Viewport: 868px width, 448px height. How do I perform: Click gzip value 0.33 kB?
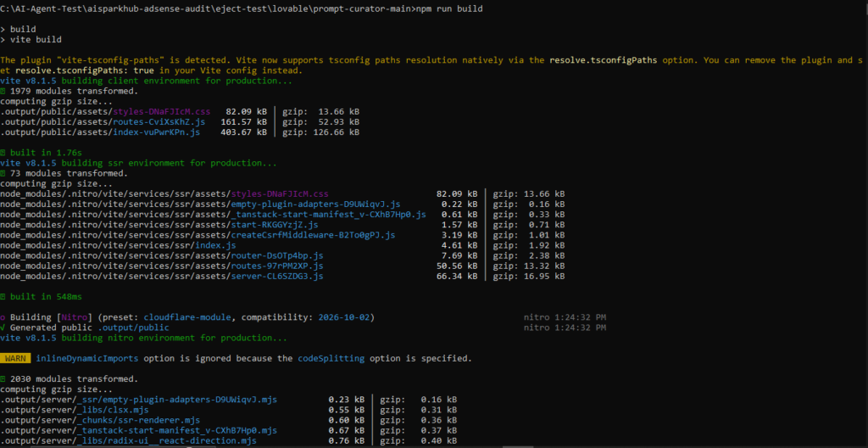(547, 215)
